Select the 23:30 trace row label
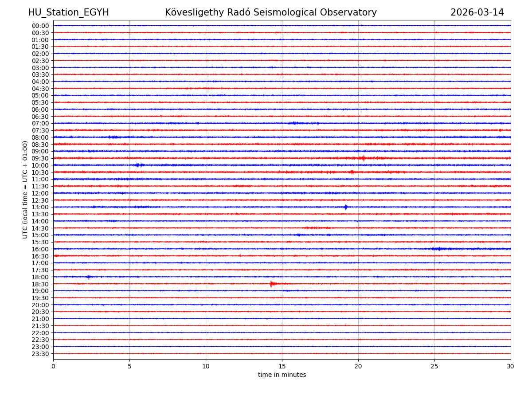 (40, 354)
